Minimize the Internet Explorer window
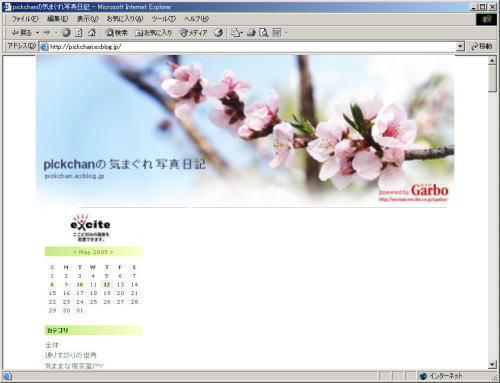500x383 pixels. tap(474, 7)
